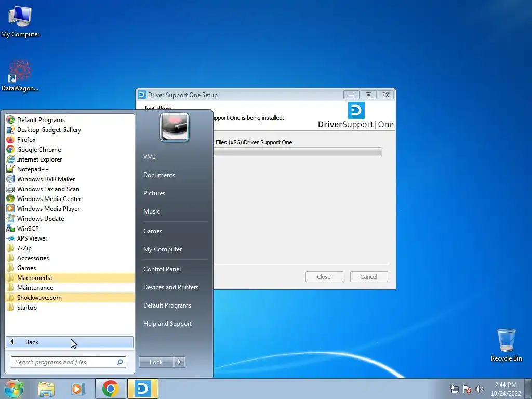Open Internet Explorer

pos(70,159)
